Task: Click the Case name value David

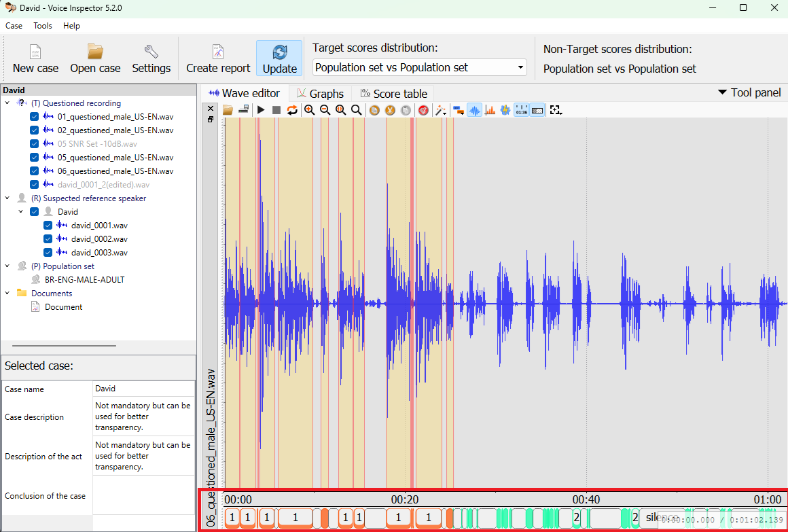Action: (x=144, y=389)
